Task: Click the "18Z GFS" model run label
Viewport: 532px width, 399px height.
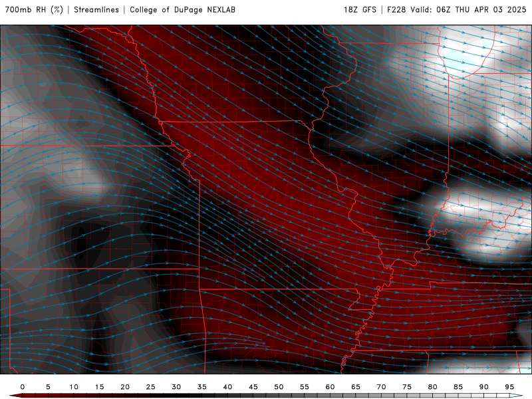Action: 360,10
